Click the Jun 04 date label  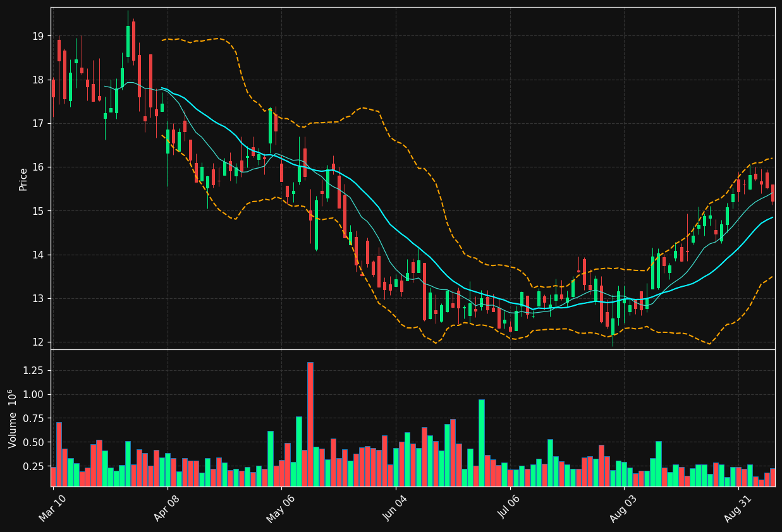[395, 509]
